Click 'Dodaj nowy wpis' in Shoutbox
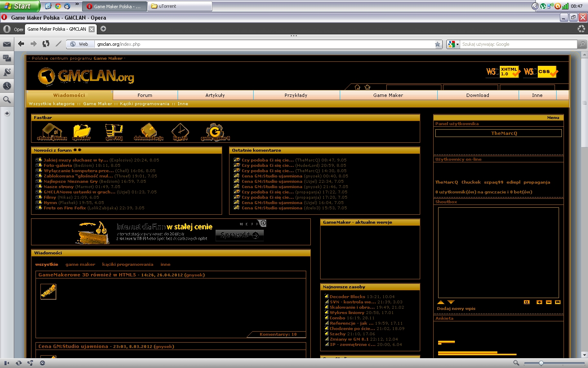Viewport: 588px width, 368px height. point(456,309)
